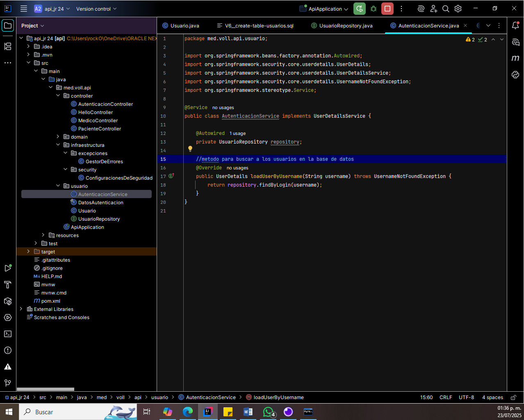Select MedicoController file
Viewport: 524px width, 420px height.
[98, 121]
